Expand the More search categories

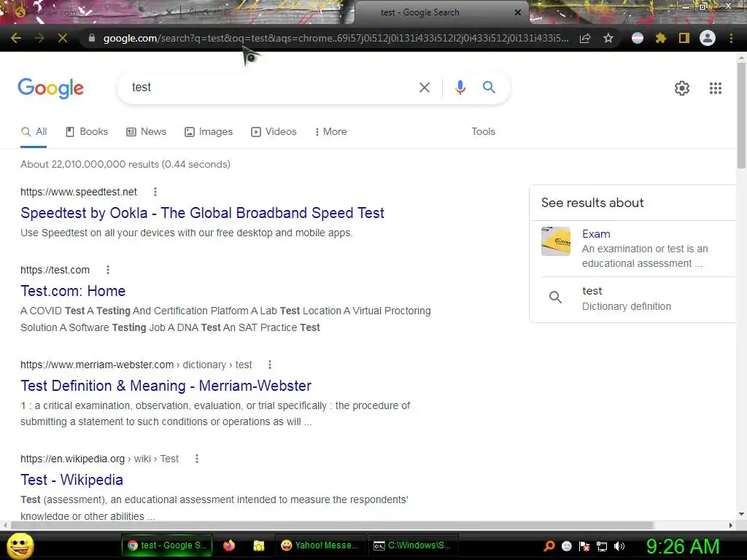pyautogui.click(x=331, y=132)
